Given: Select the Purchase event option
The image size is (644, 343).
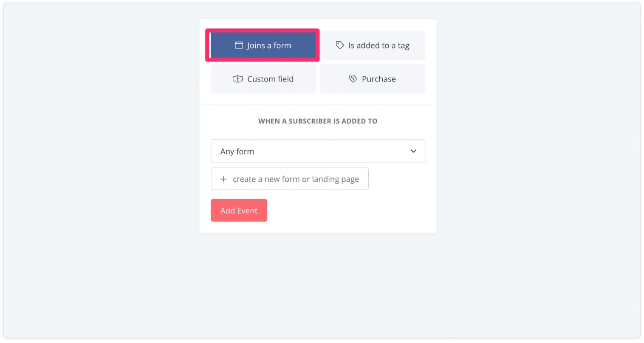Looking at the screenshot, I should point(373,79).
